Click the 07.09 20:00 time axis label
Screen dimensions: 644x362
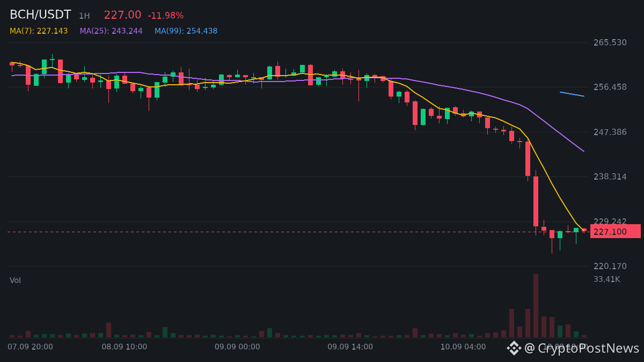pyautogui.click(x=31, y=347)
